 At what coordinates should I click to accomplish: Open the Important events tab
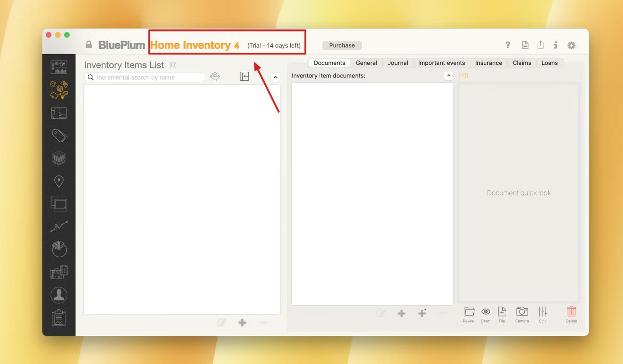(441, 63)
